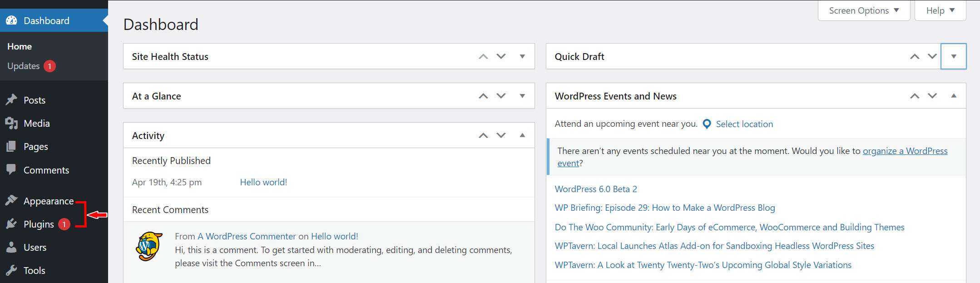Open WPTavern Local Launches Atlas Add-on link
Image resolution: width=980 pixels, height=283 pixels.
click(714, 246)
